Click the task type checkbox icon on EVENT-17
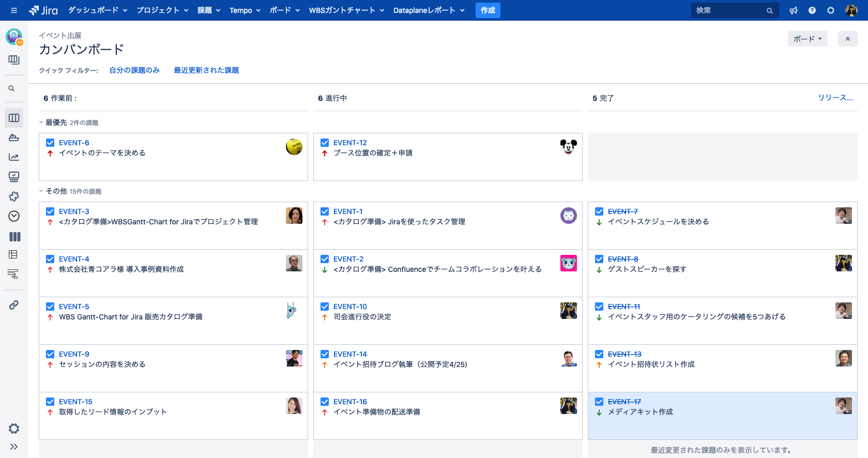This screenshot has height=458, width=868. point(599,402)
